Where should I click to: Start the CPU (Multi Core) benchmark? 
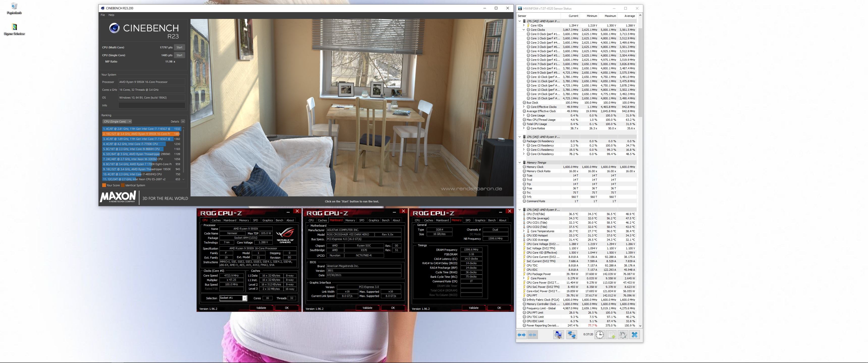[x=179, y=47]
